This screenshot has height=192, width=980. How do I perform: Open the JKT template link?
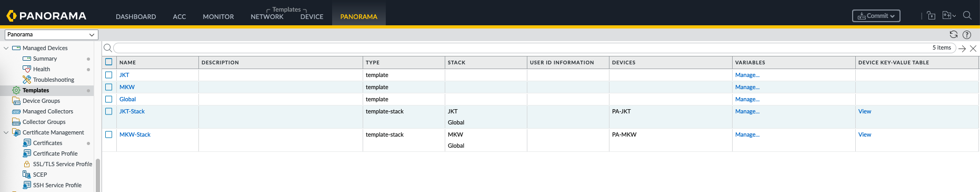point(124,75)
